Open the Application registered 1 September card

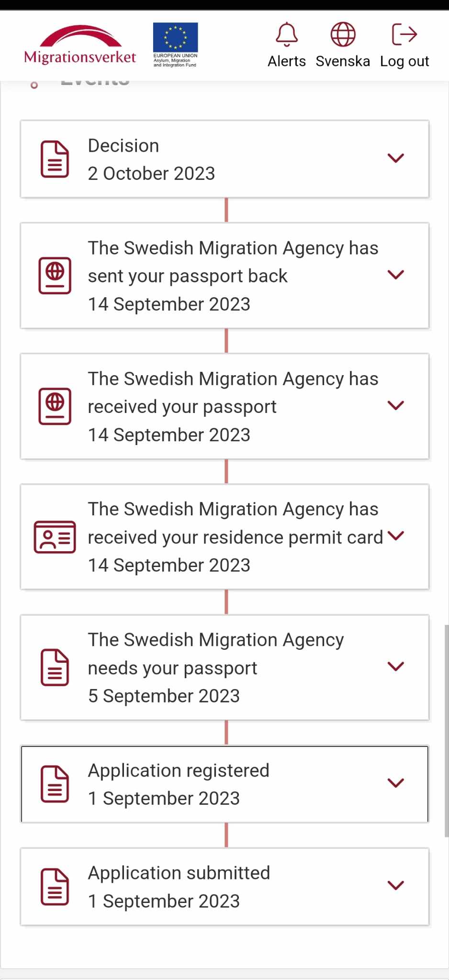pos(224,784)
